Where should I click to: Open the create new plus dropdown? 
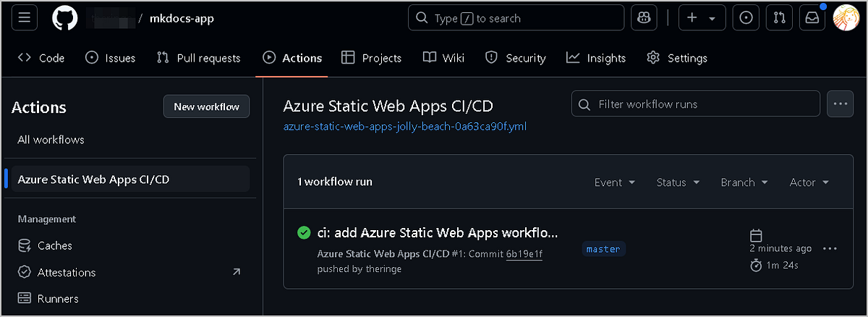coord(702,18)
